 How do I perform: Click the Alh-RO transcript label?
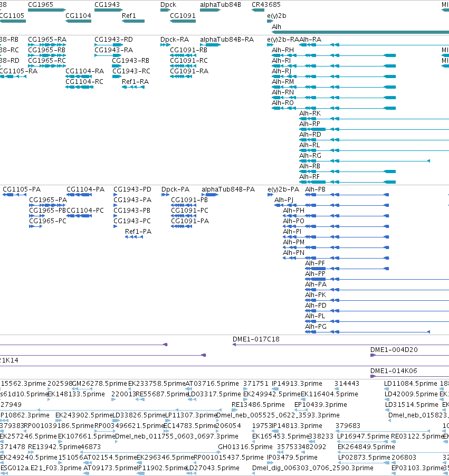click(x=283, y=102)
